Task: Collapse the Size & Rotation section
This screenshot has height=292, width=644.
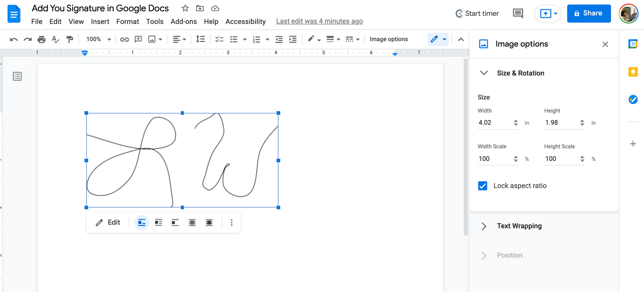Action: (x=484, y=73)
